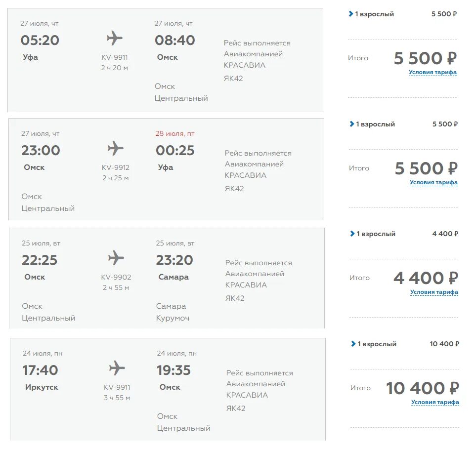The width and height of the screenshot is (476, 449).
Task: Select the 23:00 Omsk departure flight card
Action: coord(167,169)
